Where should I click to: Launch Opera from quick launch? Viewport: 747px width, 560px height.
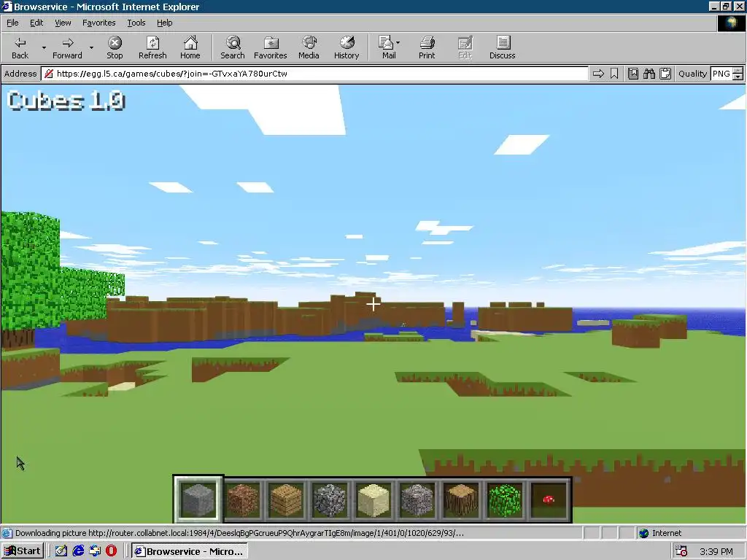pyautogui.click(x=111, y=551)
